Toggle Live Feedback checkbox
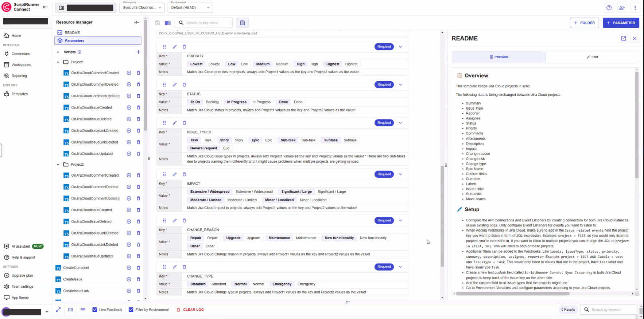 (x=95, y=310)
